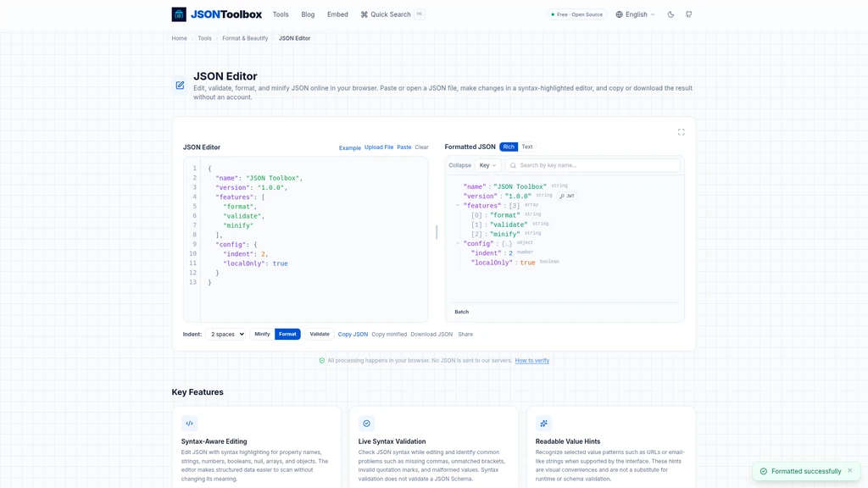This screenshot has width=868, height=488.
Task: Click Copy minified
Action: point(389,334)
